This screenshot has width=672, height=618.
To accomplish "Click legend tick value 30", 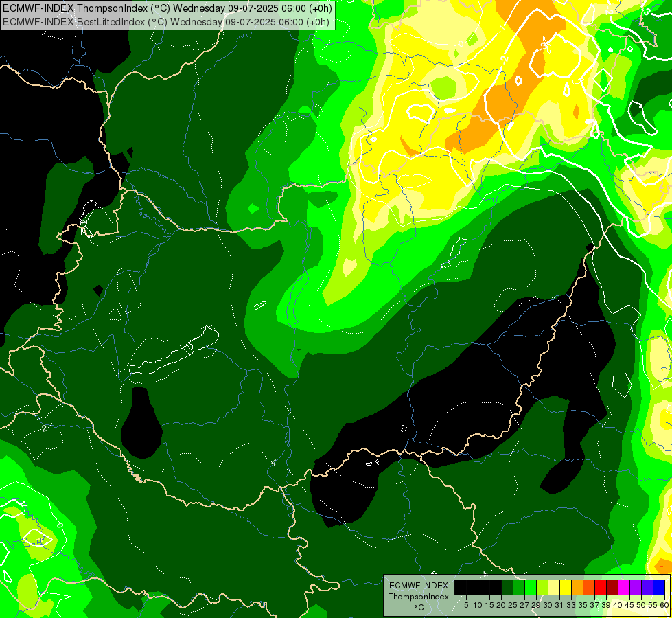I will [548, 605].
